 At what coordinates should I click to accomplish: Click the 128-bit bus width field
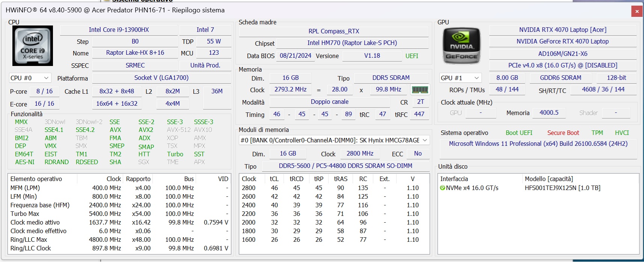(617, 78)
